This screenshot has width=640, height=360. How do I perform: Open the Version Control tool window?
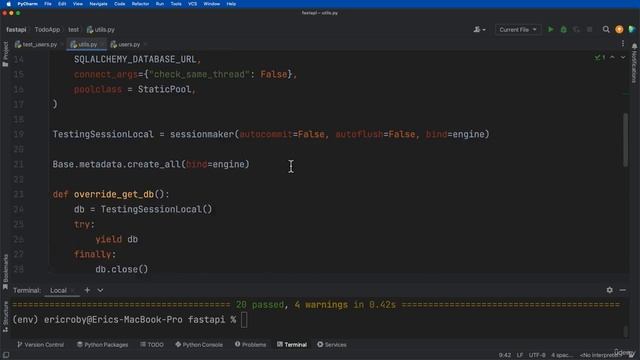[40, 344]
